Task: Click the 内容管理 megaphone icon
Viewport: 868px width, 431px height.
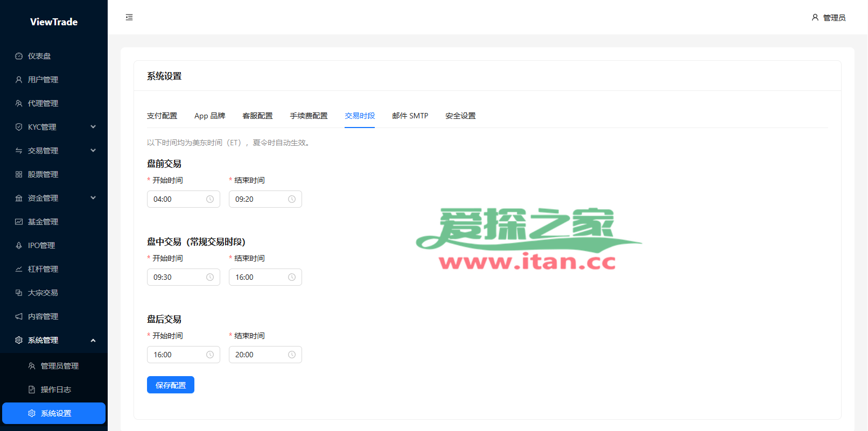Action: (19, 316)
